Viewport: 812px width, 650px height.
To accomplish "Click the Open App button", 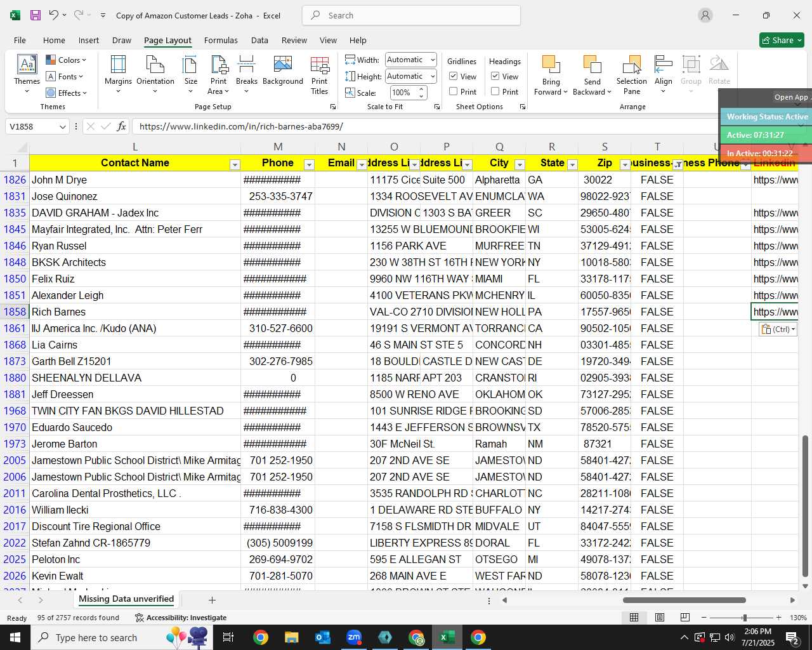I will (791, 97).
